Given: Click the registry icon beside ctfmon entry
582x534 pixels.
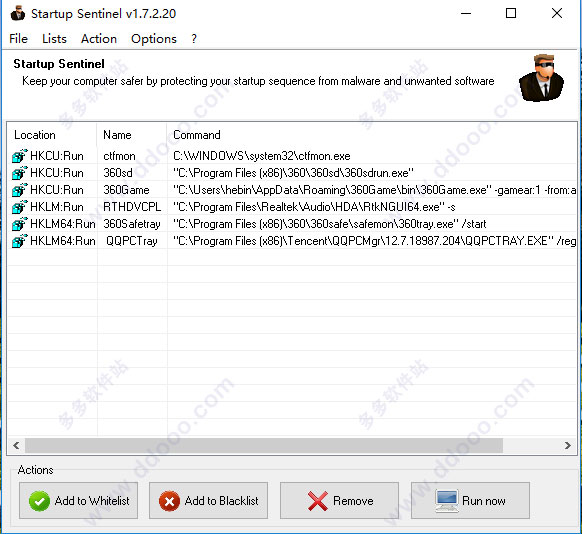Looking at the screenshot, I should point(20,156).
